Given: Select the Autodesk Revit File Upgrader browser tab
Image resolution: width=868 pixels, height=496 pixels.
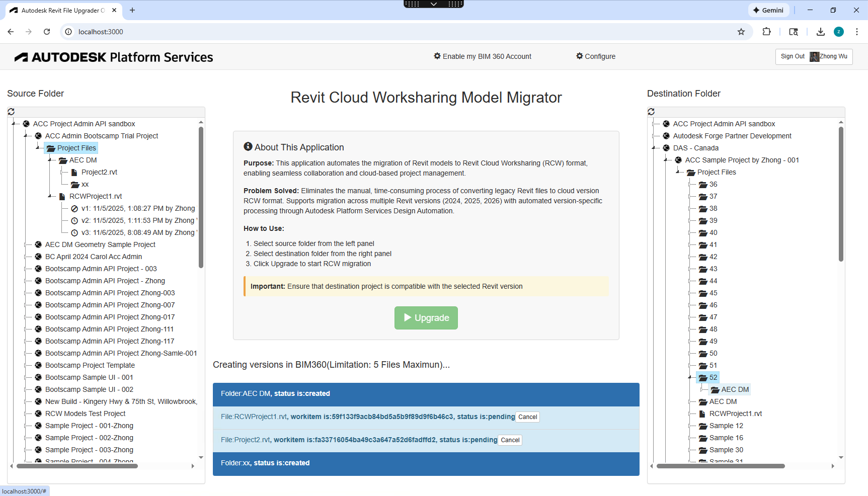Looking at the screenshot, I should (60, 10).
